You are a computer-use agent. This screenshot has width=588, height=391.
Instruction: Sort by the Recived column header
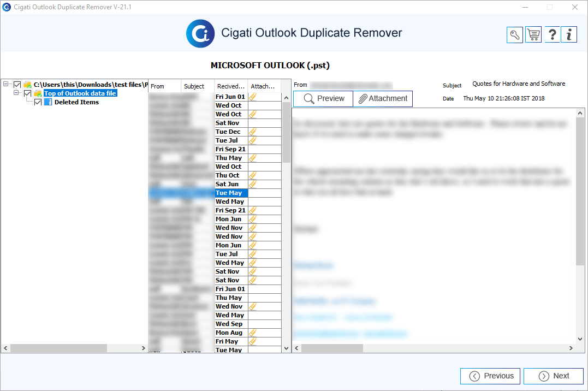pos(231,86)
